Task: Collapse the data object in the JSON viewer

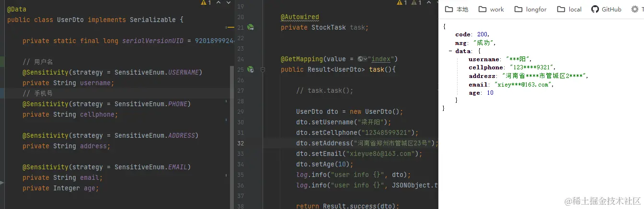Action: coord(450,51)
